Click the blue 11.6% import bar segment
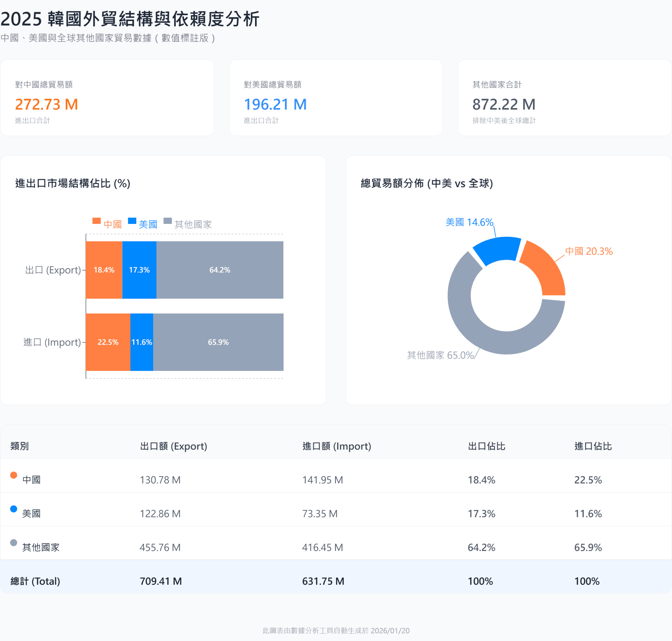The image size is (672, 641). point(142,342)
